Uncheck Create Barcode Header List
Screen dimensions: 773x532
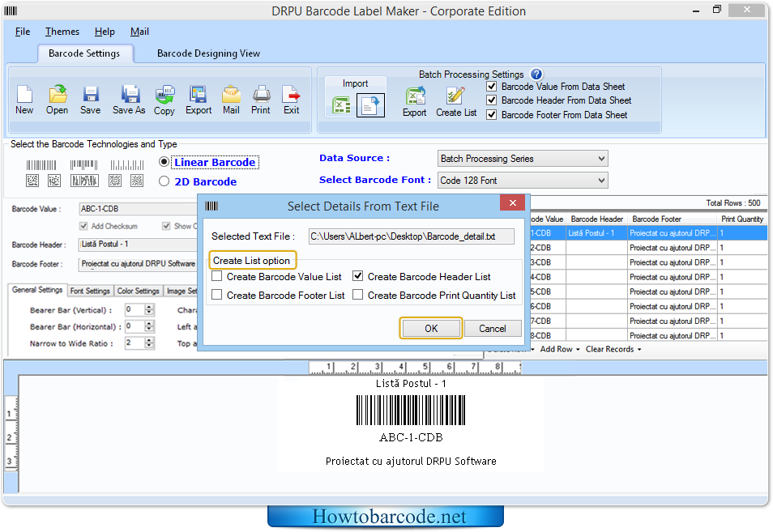point(358,276)
